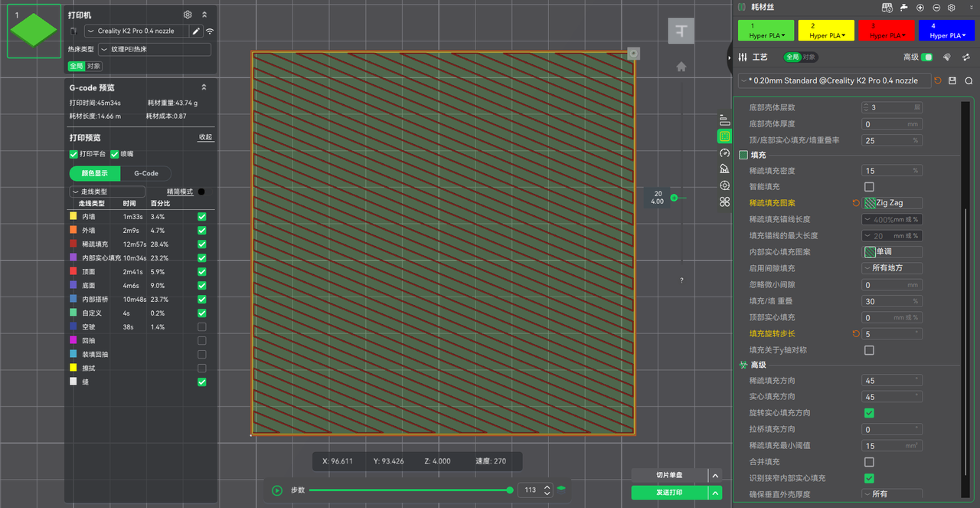Screen dimensions: 980x508
Task: Click the remove filament minus icon
Action: (936, 8)
